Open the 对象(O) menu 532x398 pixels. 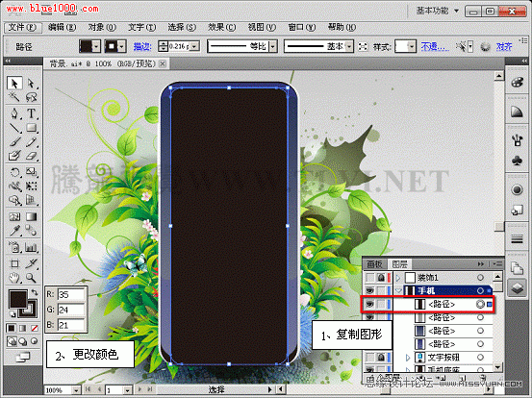[102, 28]
